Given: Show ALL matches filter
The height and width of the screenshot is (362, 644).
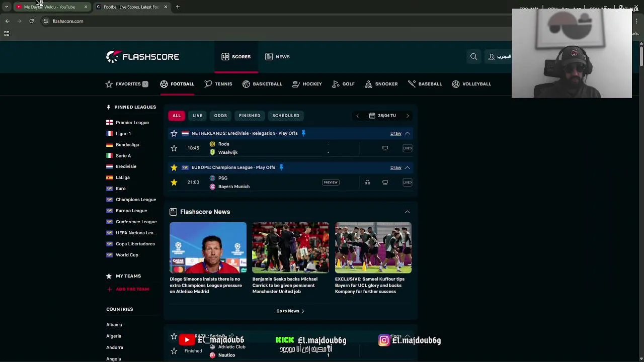Looking at the screenshot, I should coord(177,116).
